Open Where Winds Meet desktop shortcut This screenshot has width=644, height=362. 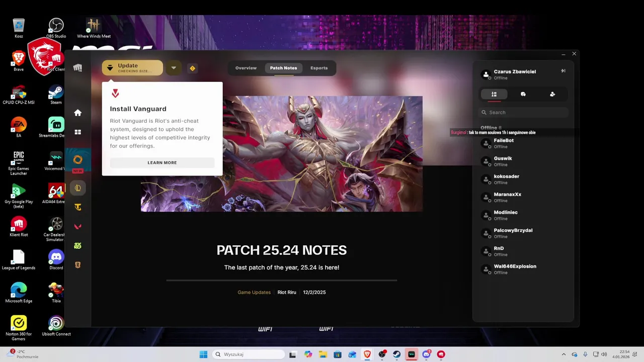tap(94, 28)
